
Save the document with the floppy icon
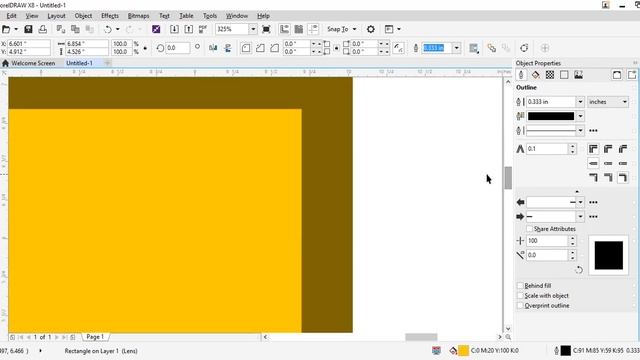tap(28, 29)
